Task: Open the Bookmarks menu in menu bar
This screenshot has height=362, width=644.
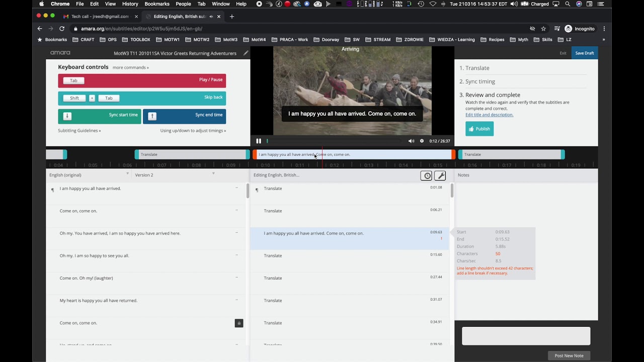Action: [156, 4]
